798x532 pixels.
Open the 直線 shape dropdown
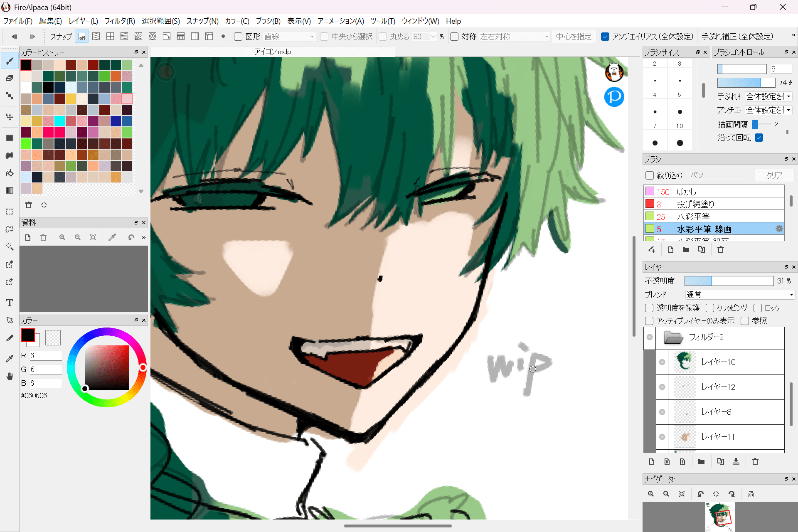[x=289, y=37]
